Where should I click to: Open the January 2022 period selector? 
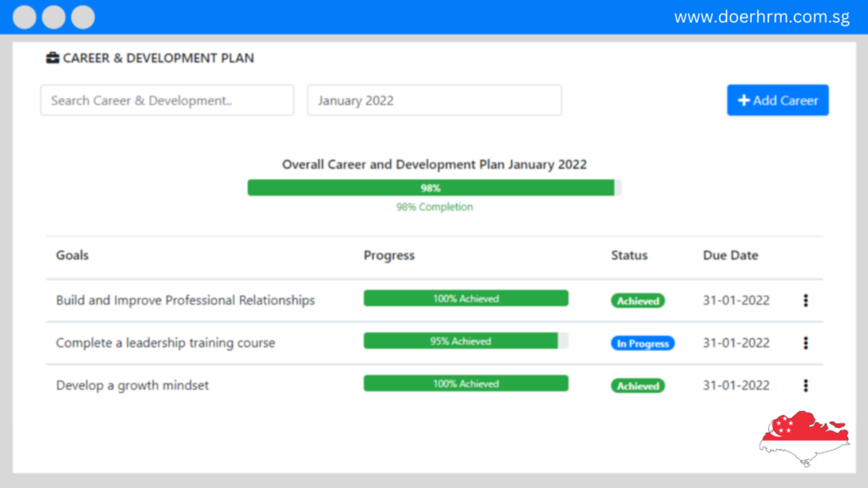(x=434, y=100)
